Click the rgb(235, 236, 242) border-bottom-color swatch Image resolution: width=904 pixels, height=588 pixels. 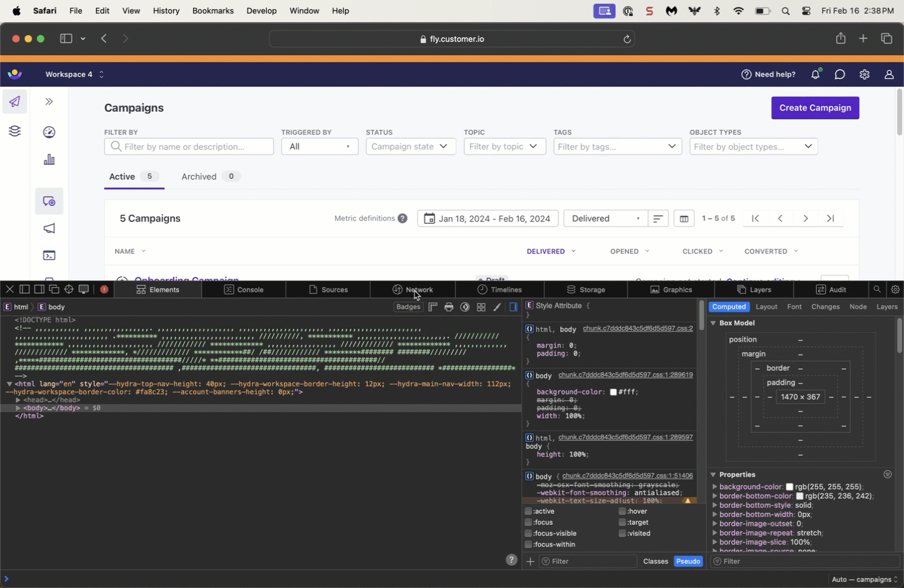(799, 496)
